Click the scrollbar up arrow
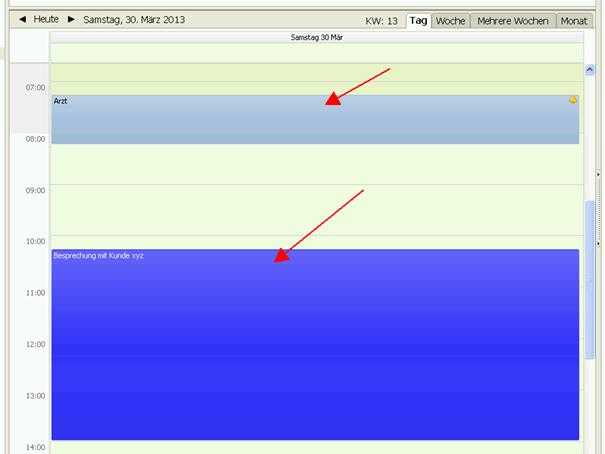Image resolution: width=605 pixels, height=454 pixels. pos(590,70)
